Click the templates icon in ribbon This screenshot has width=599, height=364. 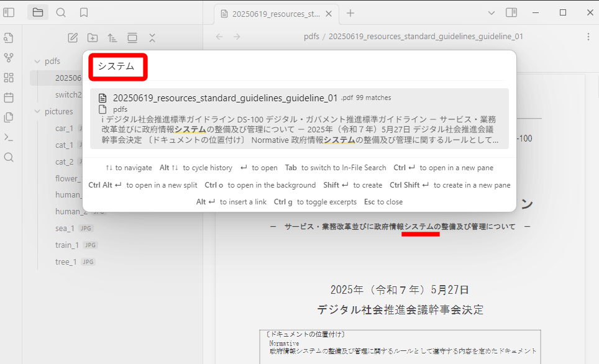tap(9, 117)
